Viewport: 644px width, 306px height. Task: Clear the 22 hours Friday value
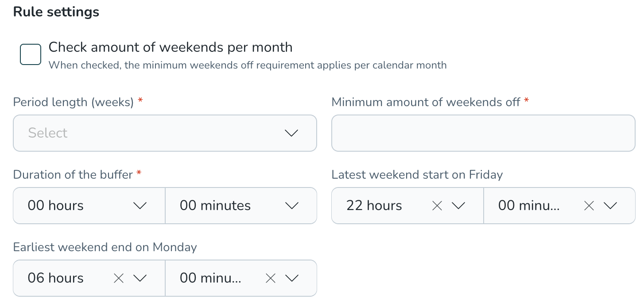pos(437,206)
